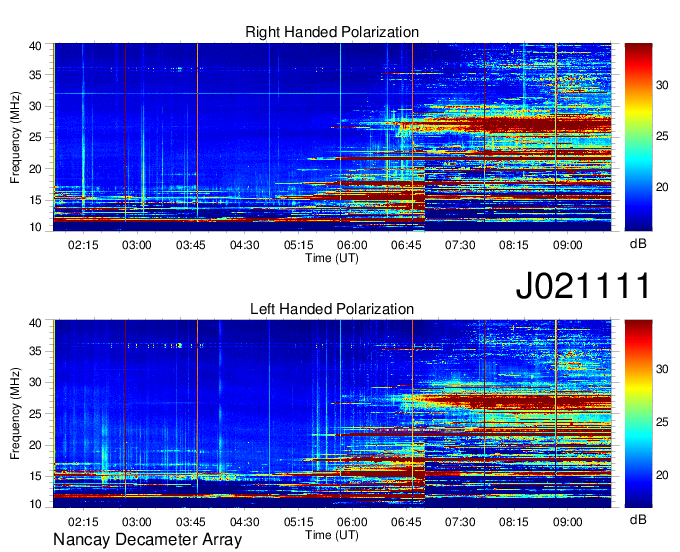Click the Right Handed Polarization title
Screen dimensions: 680x552
pyautogui.click(x=332, y=32)
